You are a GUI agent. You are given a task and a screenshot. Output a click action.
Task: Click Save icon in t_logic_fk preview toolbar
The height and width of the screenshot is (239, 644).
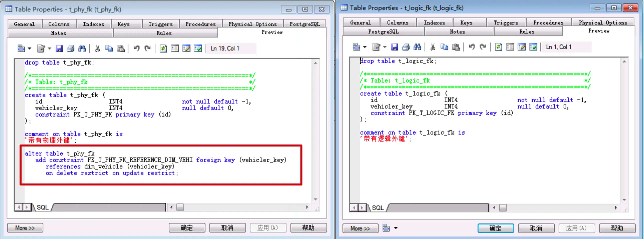tap(394, 47)
